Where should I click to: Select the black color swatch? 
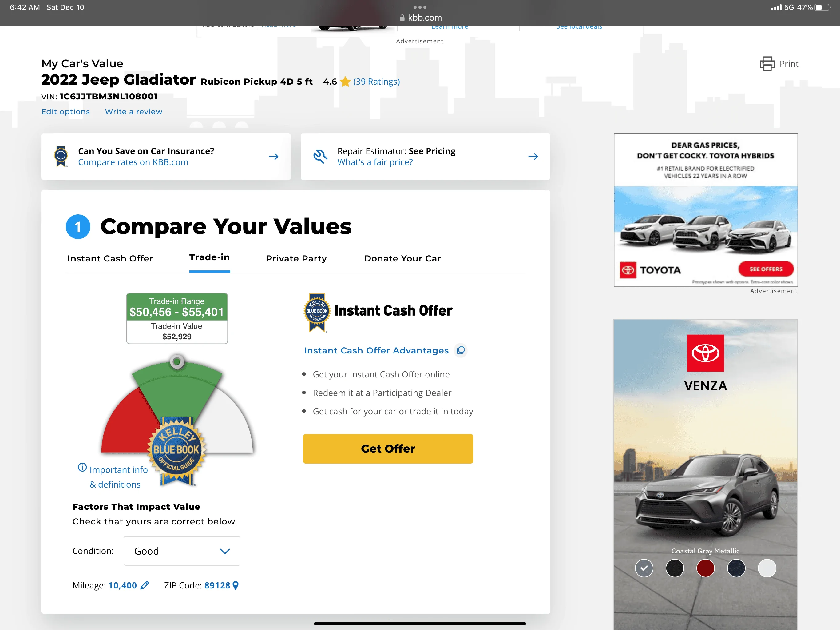coord(675,568)
